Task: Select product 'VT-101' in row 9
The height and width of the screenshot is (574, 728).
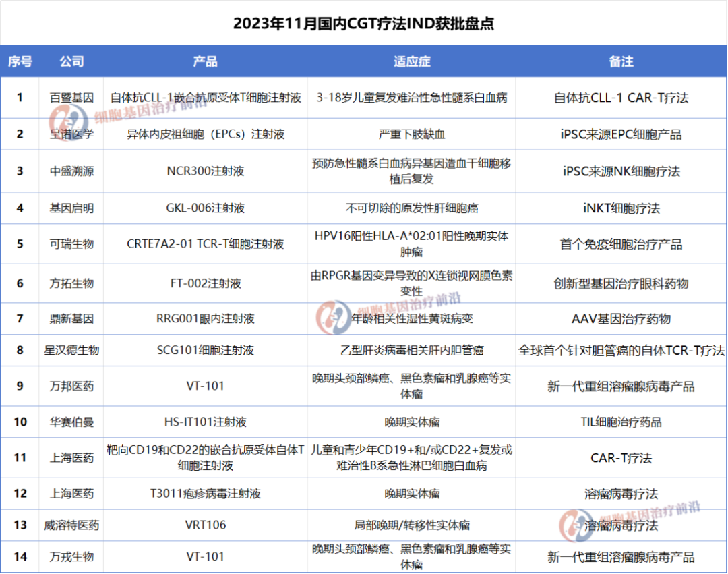Action: [x=205, y=386]
